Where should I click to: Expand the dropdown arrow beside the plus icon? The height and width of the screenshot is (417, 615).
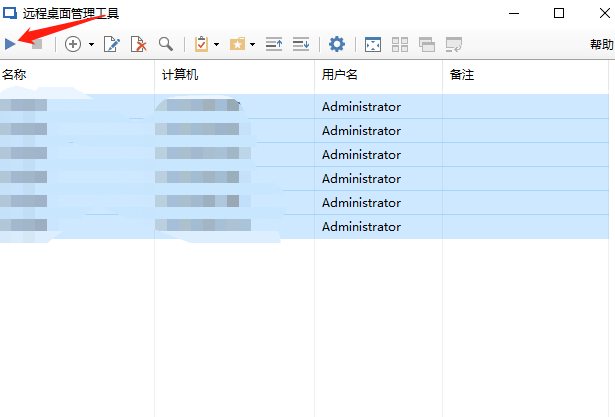pyautogui.click(x=91, y=45)
